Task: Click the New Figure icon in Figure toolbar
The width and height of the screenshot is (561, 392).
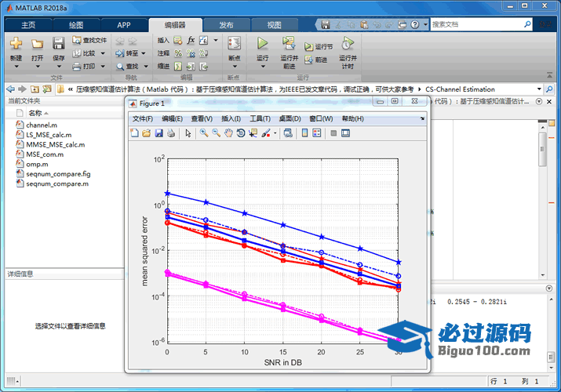Action: [x=134, y=133]
